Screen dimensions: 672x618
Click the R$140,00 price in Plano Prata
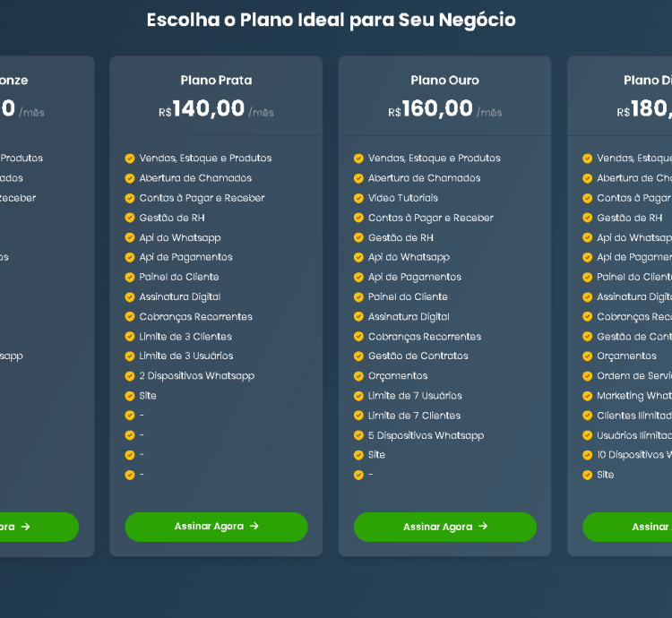[208, 109]
